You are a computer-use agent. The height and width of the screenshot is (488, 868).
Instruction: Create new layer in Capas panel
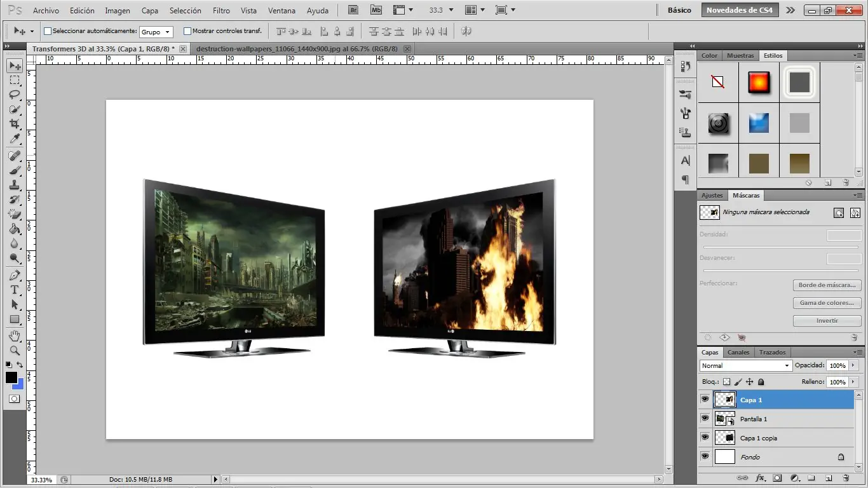click(x=829, y=478)
